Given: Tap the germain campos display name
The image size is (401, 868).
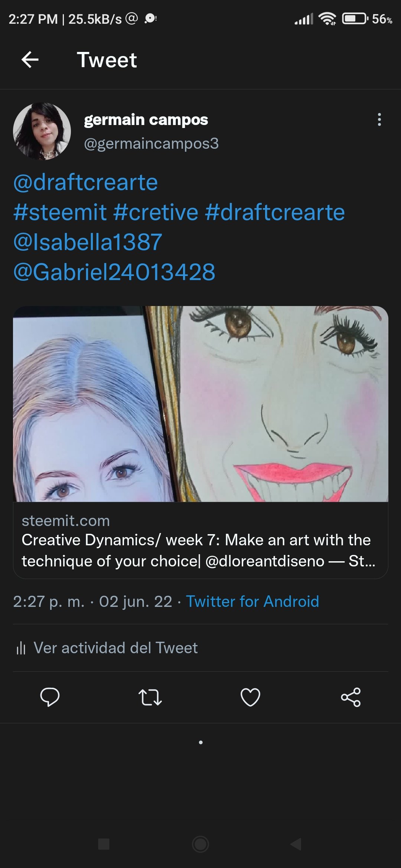Looking at the screenshot, I should tap(146, 119).
